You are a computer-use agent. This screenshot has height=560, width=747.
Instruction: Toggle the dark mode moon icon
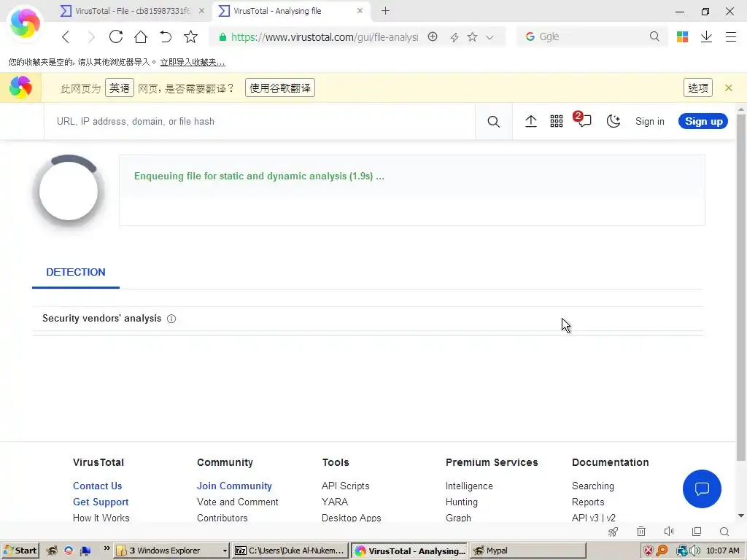613,122
